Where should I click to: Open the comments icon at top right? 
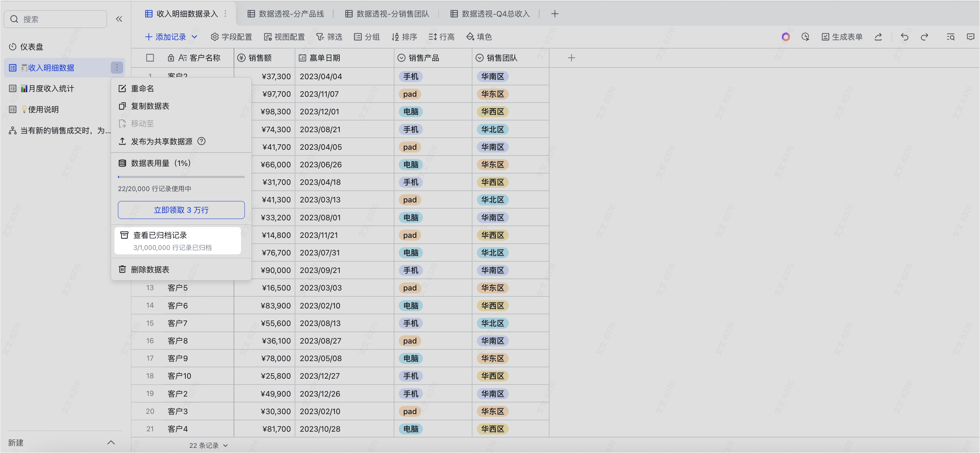pos(970,37)
